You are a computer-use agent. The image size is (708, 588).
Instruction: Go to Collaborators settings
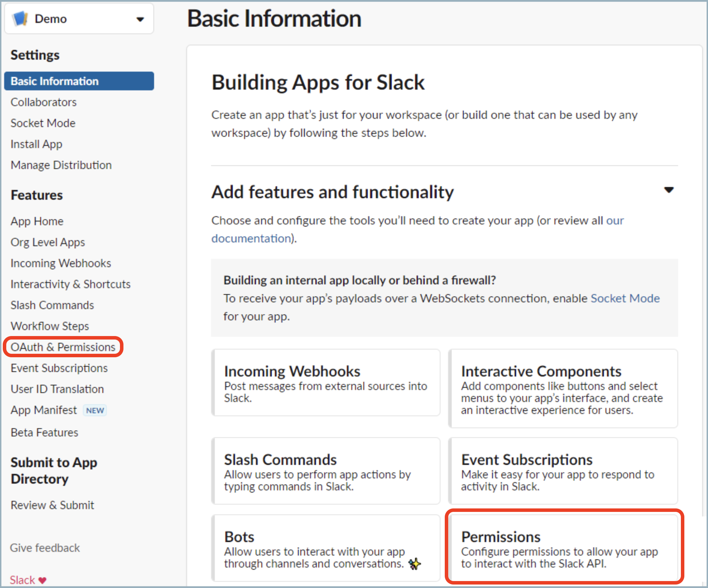[43, 102]
